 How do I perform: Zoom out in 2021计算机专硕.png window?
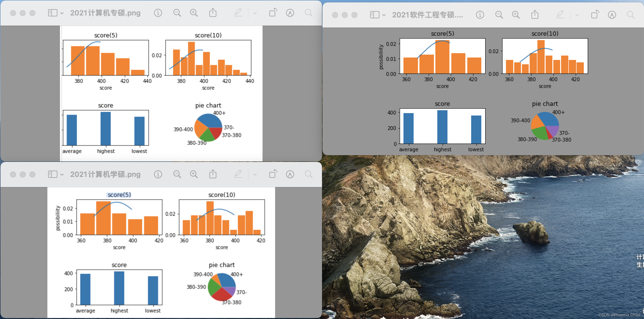[177, 13]
